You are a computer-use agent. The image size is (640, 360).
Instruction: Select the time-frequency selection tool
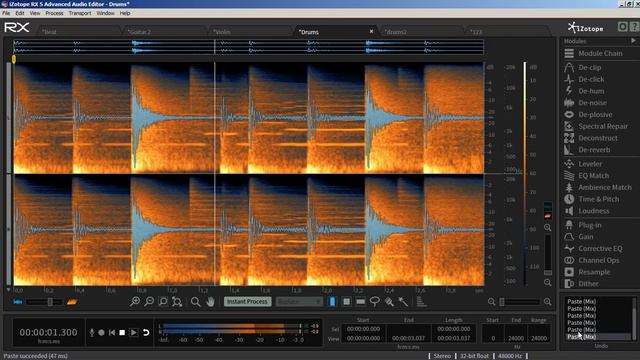point(347,302)
